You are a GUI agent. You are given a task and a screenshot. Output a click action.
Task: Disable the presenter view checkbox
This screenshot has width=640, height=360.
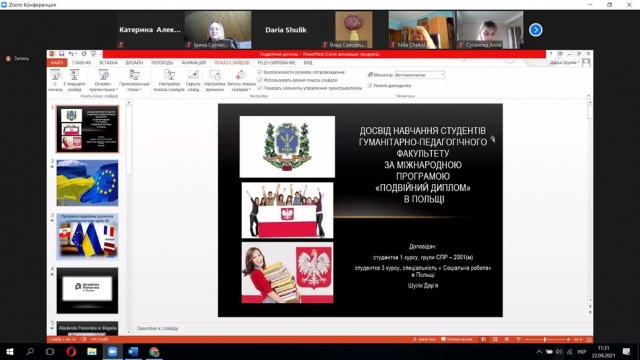(x=370, y=85)
